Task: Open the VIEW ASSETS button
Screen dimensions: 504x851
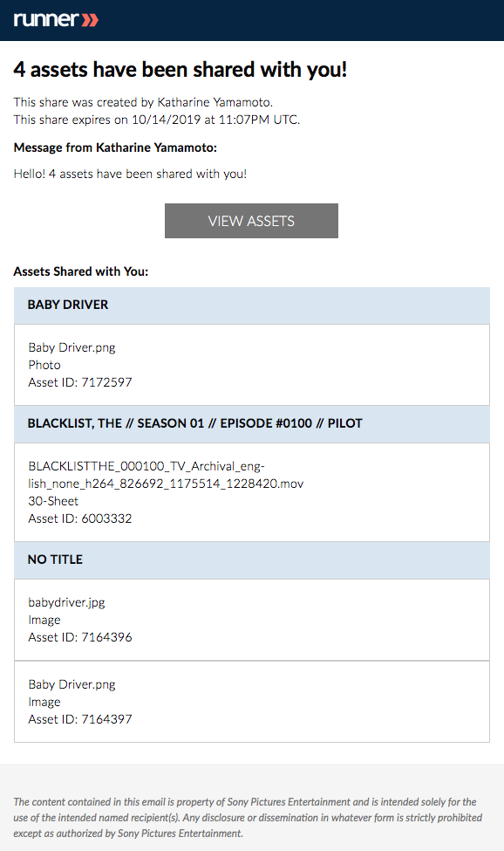Action: [251, 221]
